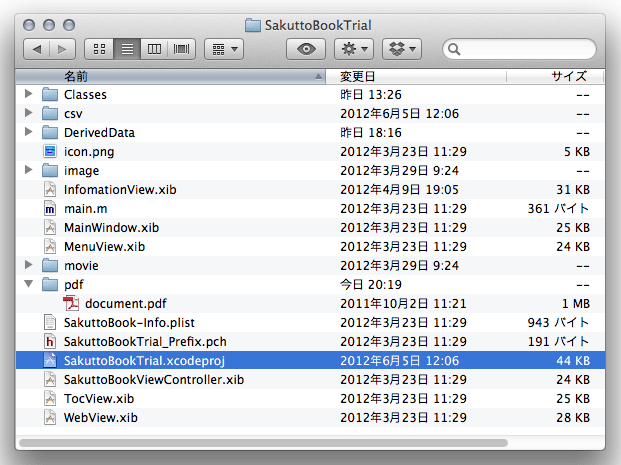This screenshot has height=465, width=621.
Task: Click the size "361 バイト" of main.m
Action: 558,209
